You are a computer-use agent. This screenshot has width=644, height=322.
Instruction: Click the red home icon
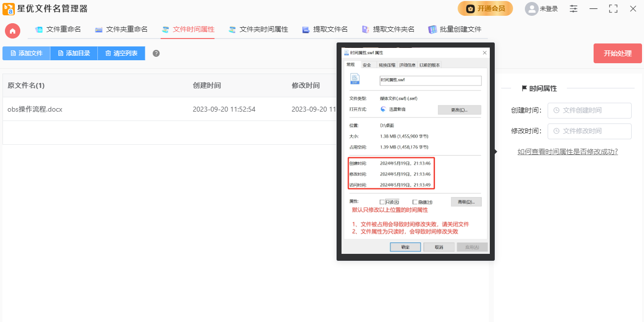pos(12,31)
